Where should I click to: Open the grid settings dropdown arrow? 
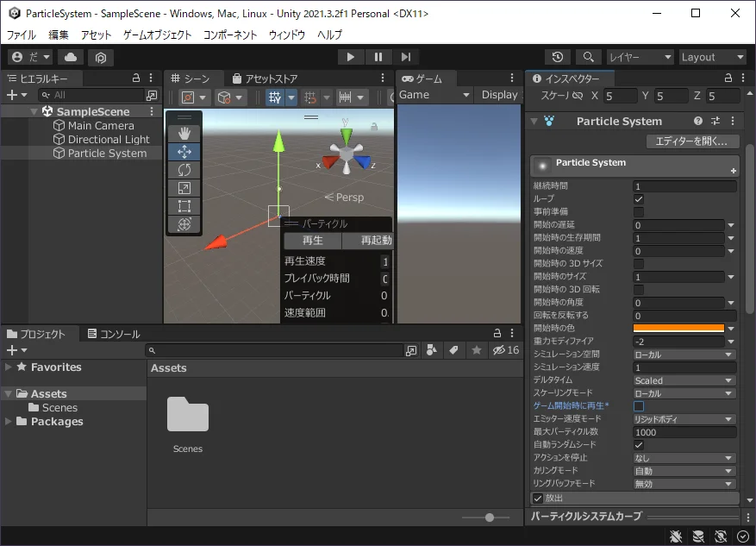pos(291,97)
